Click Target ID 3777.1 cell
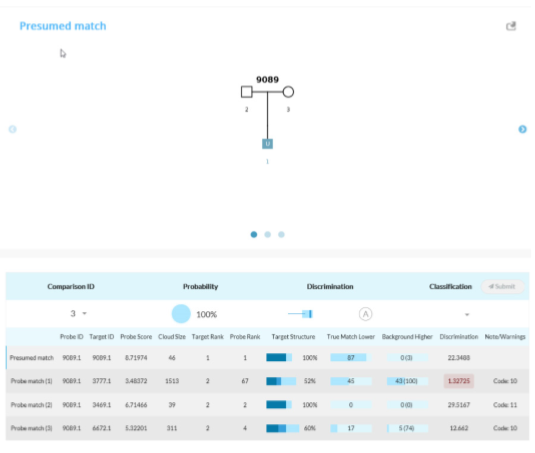The width and height of the screenshot is (535, 453). [102, 381]
